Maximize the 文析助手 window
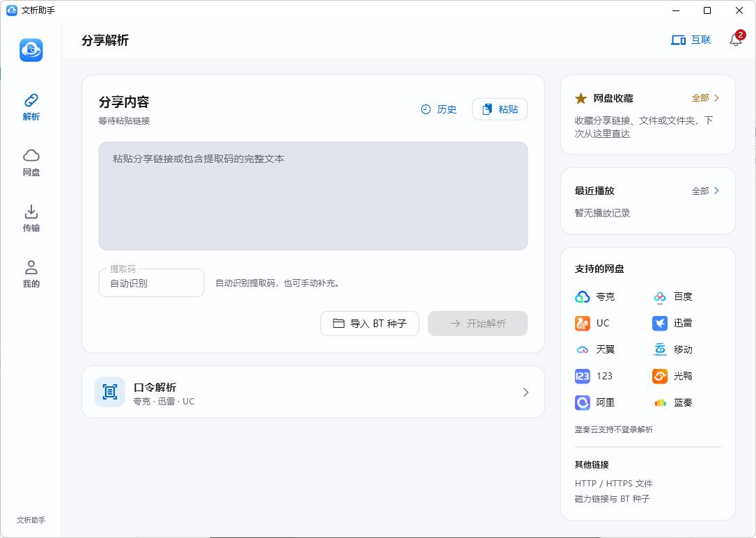The image size is (756, 538). click(x=707, y=10)
